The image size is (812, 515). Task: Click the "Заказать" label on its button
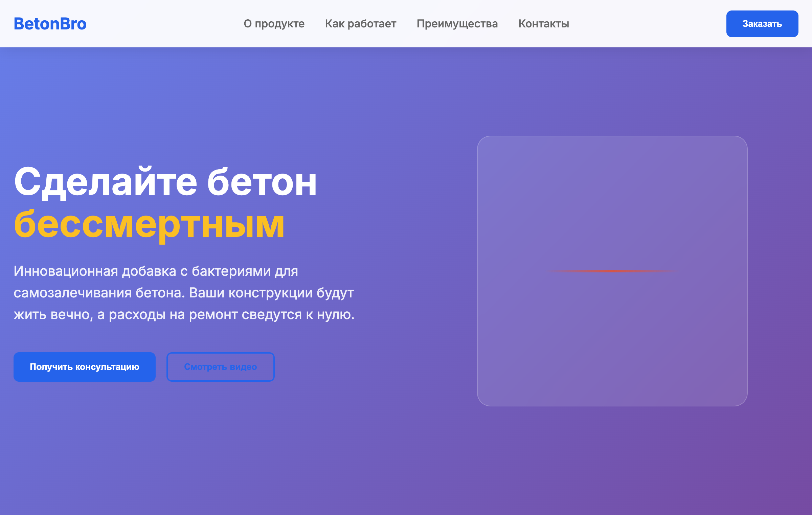(x=762, y=24)
